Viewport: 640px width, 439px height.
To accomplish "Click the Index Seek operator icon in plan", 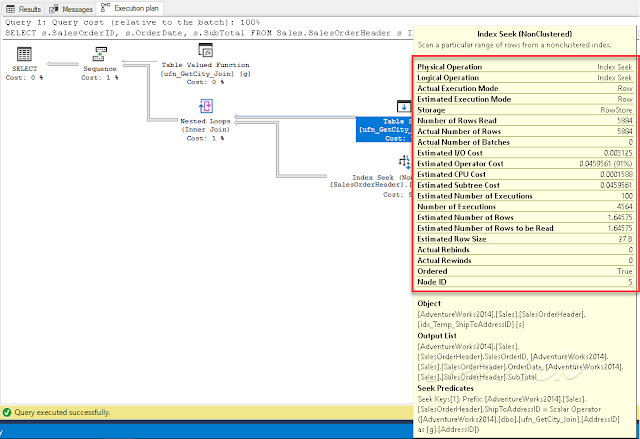I will coord(404,162).
